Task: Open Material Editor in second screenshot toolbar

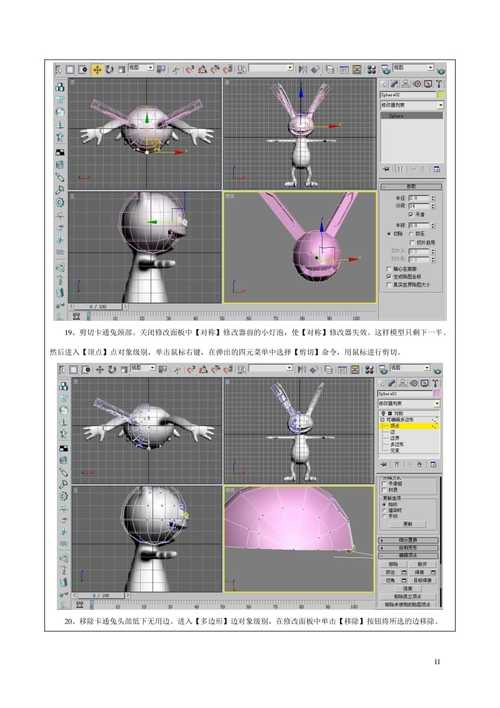Action: (x=369, y=370)
